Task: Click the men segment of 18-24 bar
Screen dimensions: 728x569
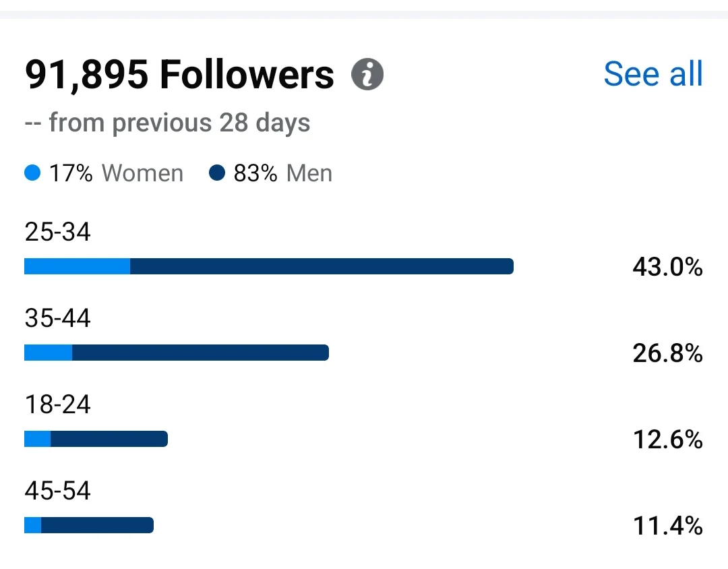Action: click(109, 439)
